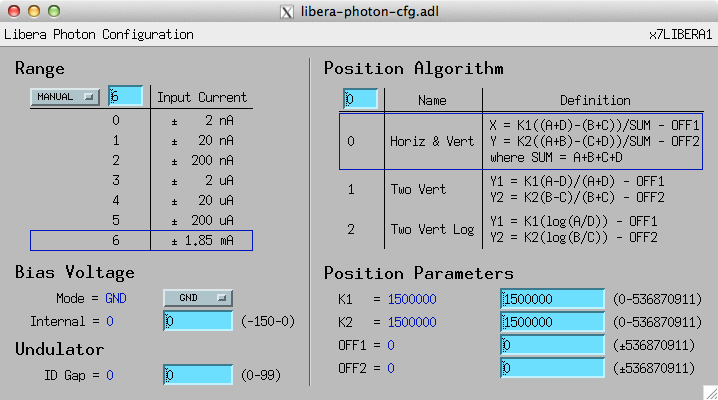
Task: Click the '± 200 uA' range entry
Action: point(202,220)
